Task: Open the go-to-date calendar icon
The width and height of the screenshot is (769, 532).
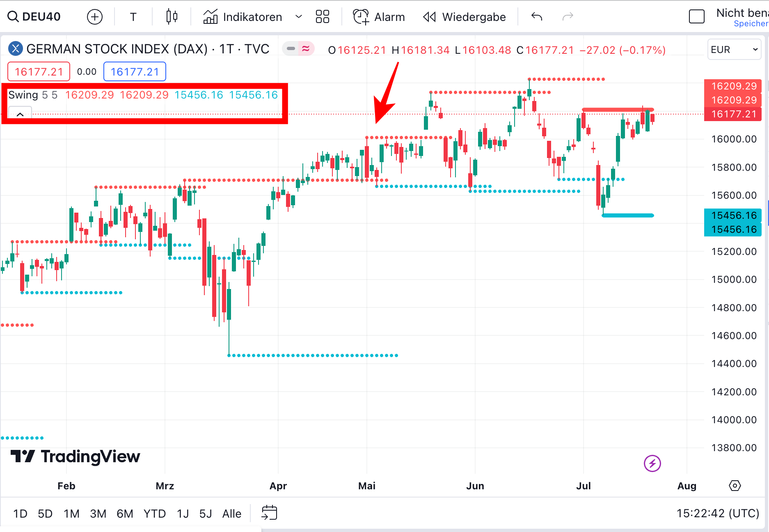Action: 269,513
